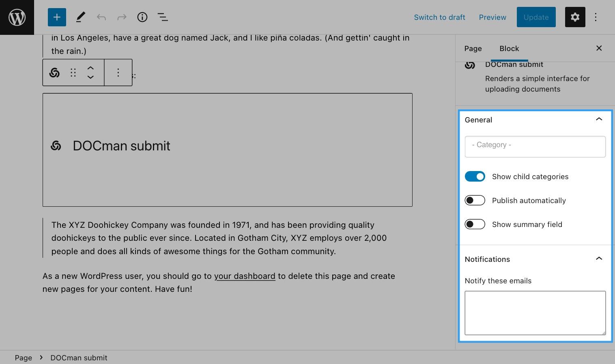
Task: Open the document details info icon
Action: [x=142, y=17]
